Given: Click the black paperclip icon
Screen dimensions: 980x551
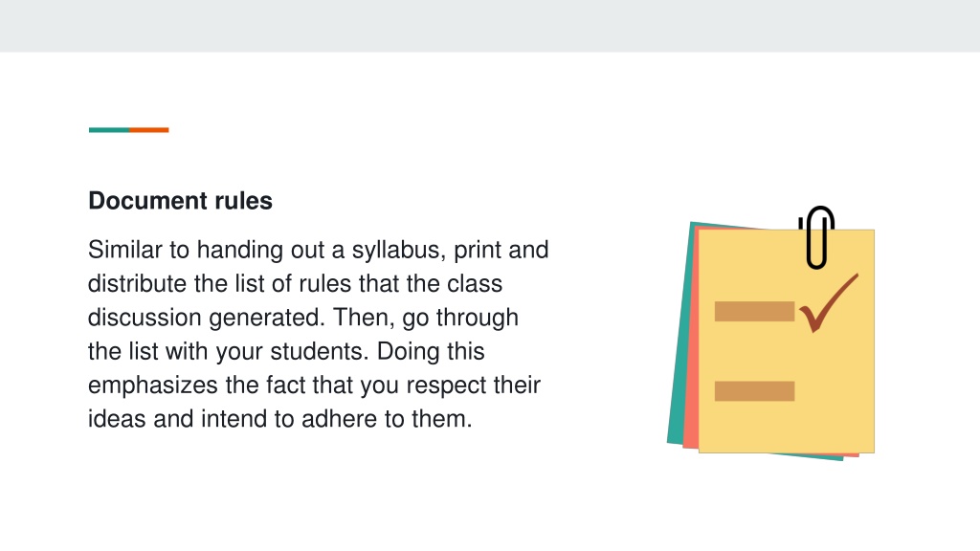Looking at the screenshot, I should pos(817,237).
